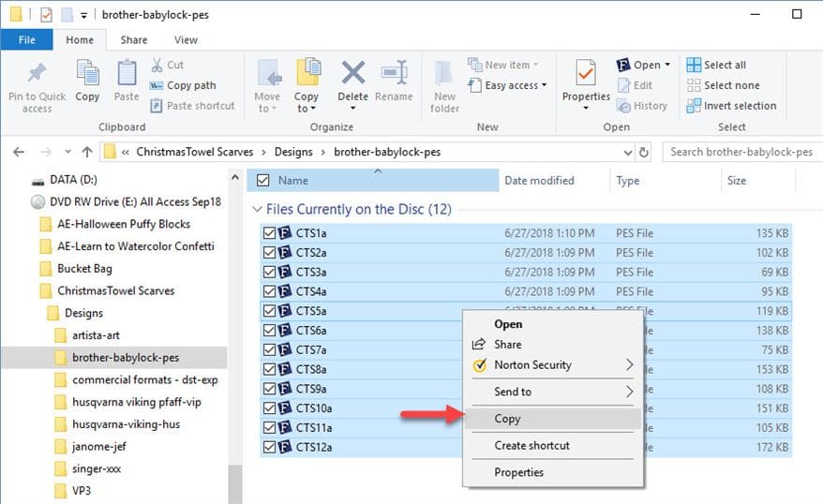Choose Open in the context menu
The width and height of the screenshot is (823, 504).
tap(553, 324)
